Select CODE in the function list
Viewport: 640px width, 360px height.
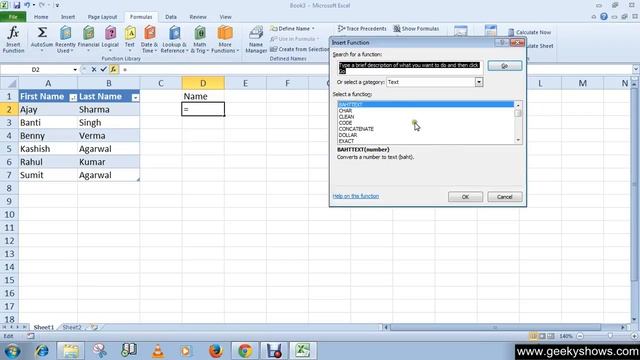pos(345,123)
